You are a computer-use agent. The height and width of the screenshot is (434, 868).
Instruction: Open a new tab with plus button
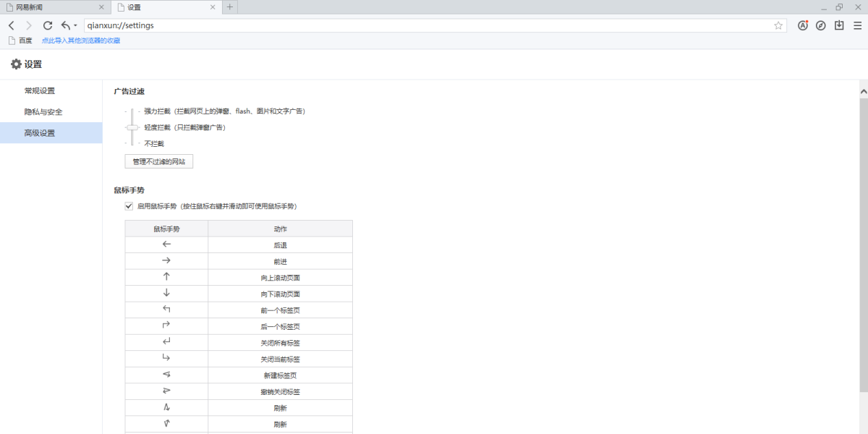click(x=229, y=7)
